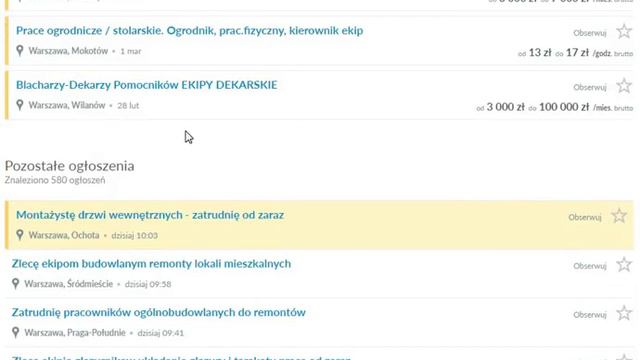Click the Pozostałe ogłoszenia heading
The width and height of the screenshot is (640, 360).
69,166
